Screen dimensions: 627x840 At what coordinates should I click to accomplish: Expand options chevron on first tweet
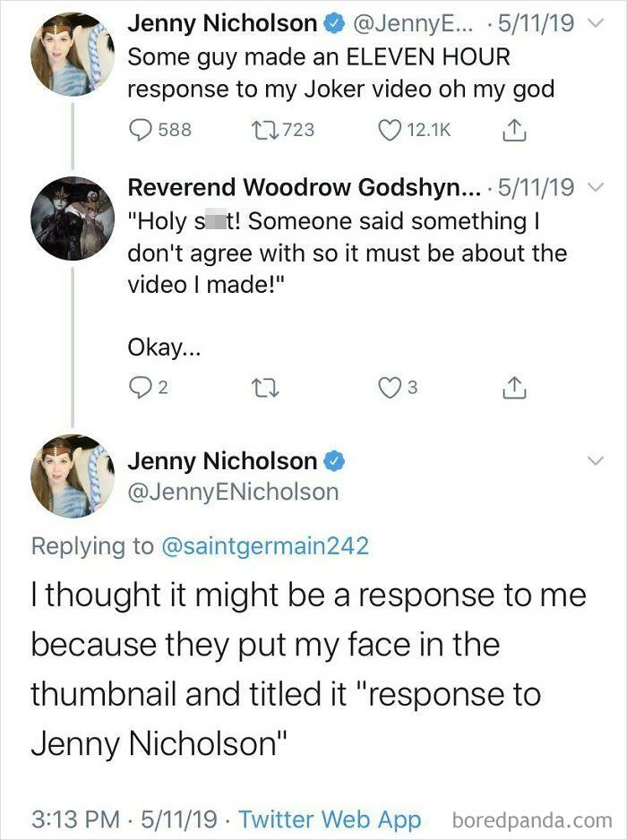596,23
